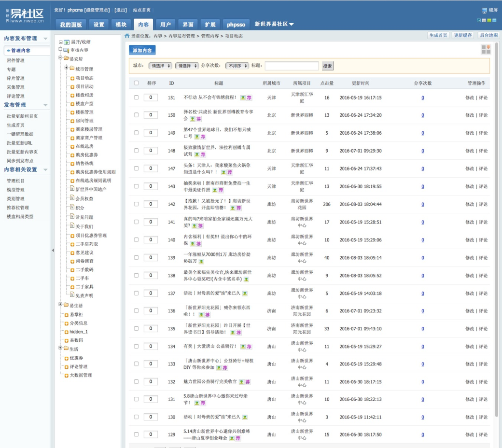Screen dimensions: 502x448
Task: Click 修改 link for row ID 150
Action: [470, 115]
